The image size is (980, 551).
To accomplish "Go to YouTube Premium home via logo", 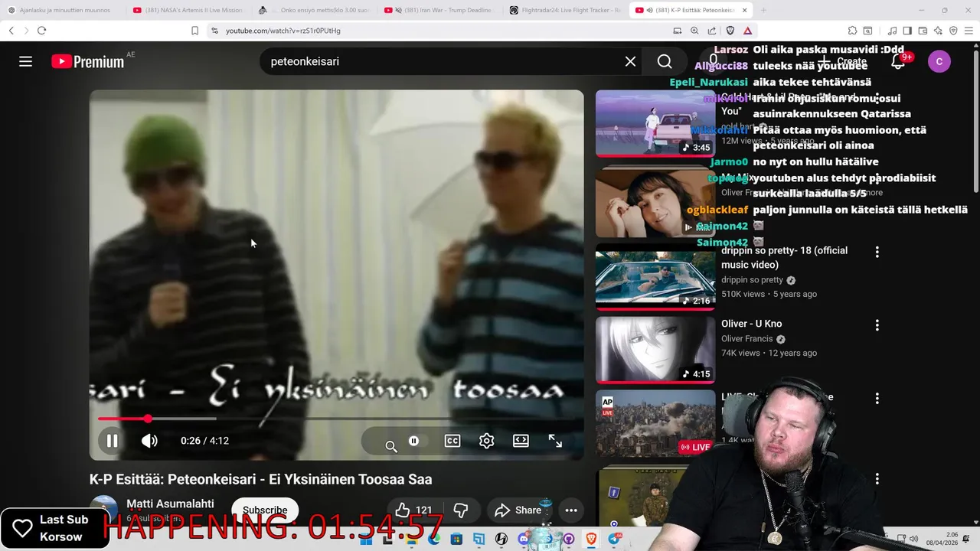I will pyautogui.click(x=88, y=62).
